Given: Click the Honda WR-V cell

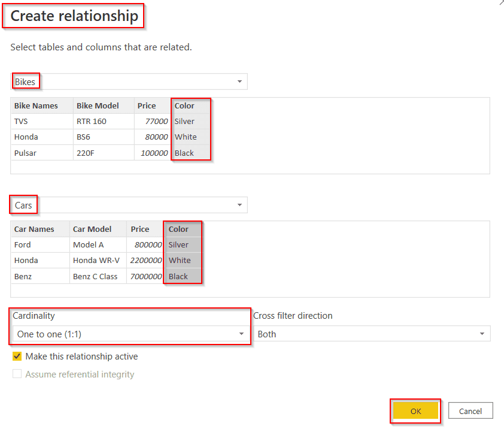Looking at the screenshot, I should click(x=98, y=260).
